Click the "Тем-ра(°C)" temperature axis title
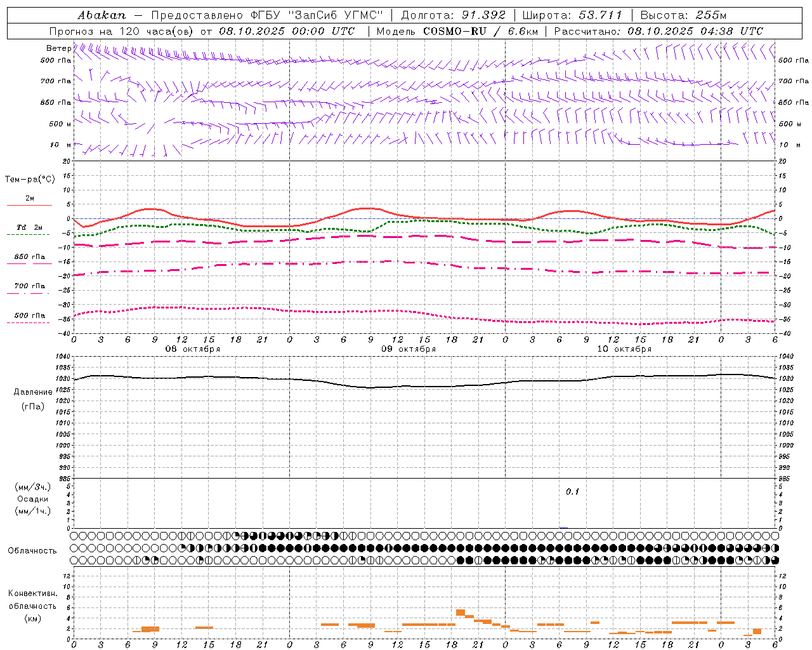812x650 pixels. click(x=30, y=180)
